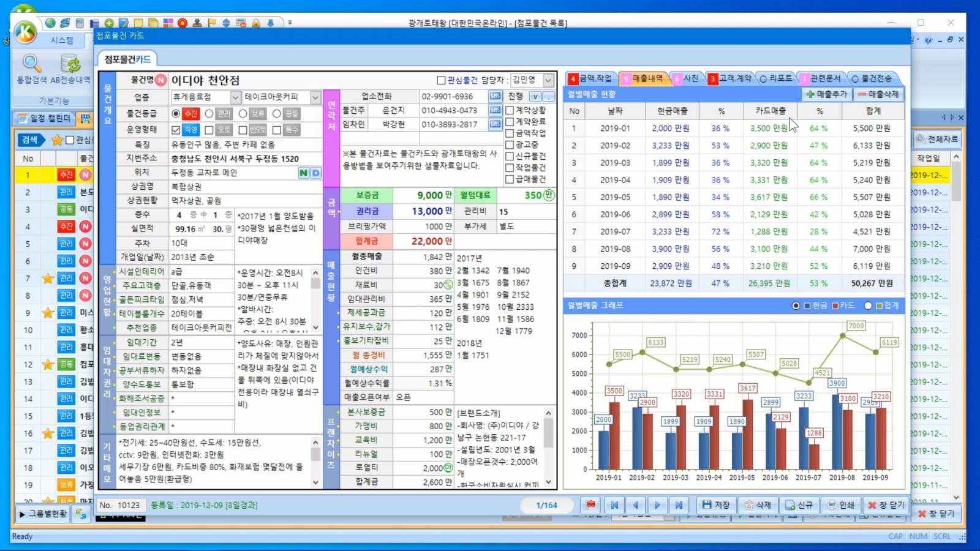Click the N map icon next to 위치
Viewport: 980px width, 551px height.
303,173
